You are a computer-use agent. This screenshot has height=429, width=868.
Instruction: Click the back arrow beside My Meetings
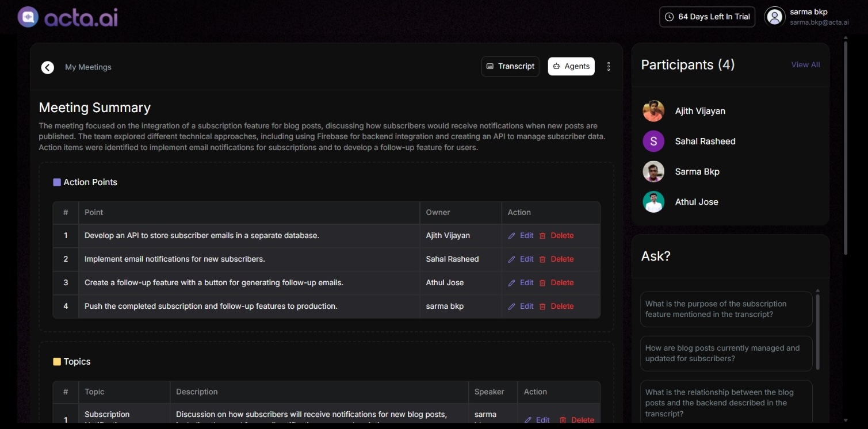[x=48, y=67]
